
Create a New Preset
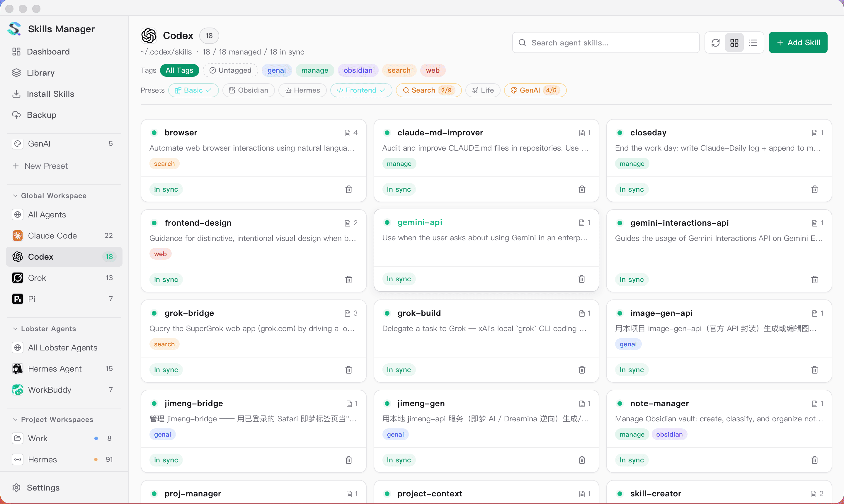(40, 166)
